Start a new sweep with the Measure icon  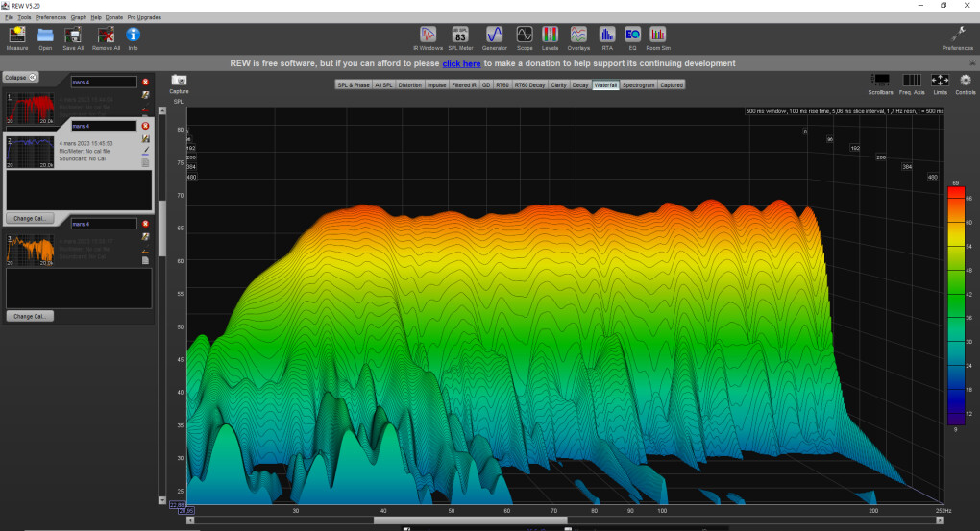coord(17,35)
